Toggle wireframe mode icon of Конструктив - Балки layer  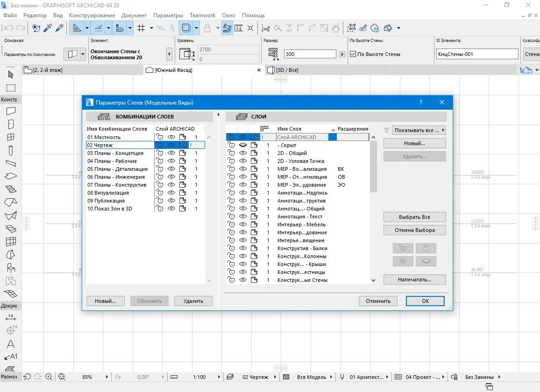[x=254, y=248]
